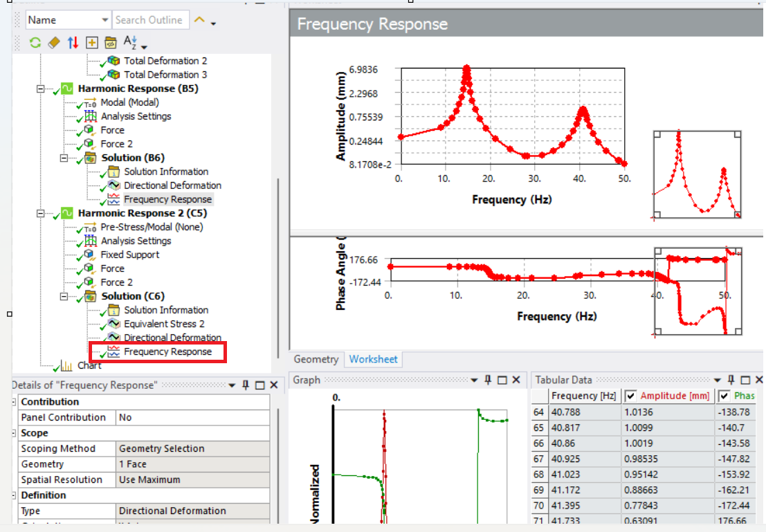
Task: Click the Panel Contribution value No
Action: tap(192, 417)
